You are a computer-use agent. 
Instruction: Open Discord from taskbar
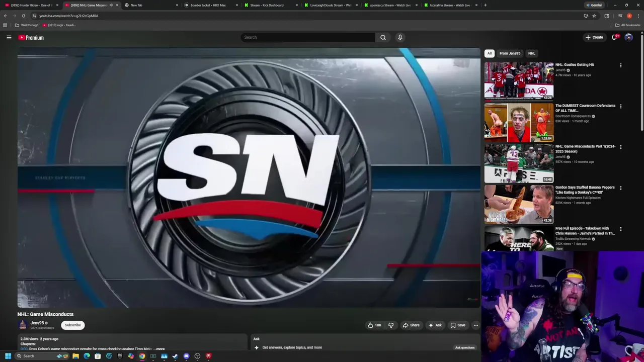click(x=186, y=356)
